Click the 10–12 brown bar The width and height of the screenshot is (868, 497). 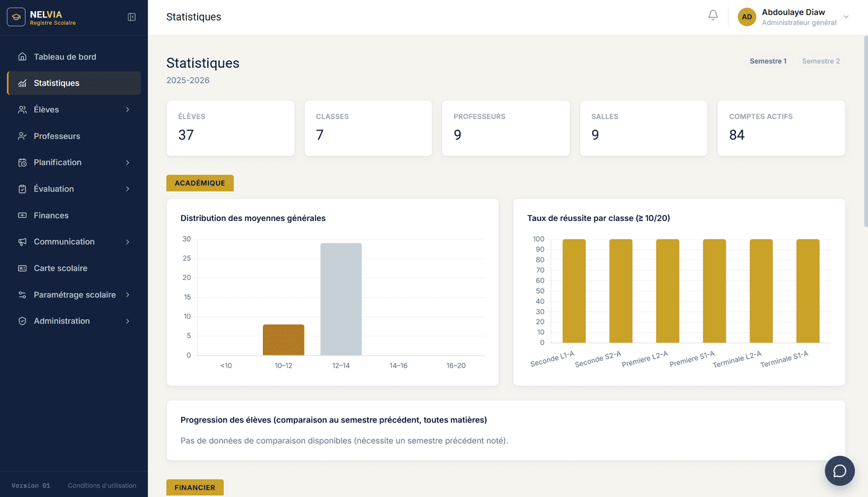(x=283, y=340)
